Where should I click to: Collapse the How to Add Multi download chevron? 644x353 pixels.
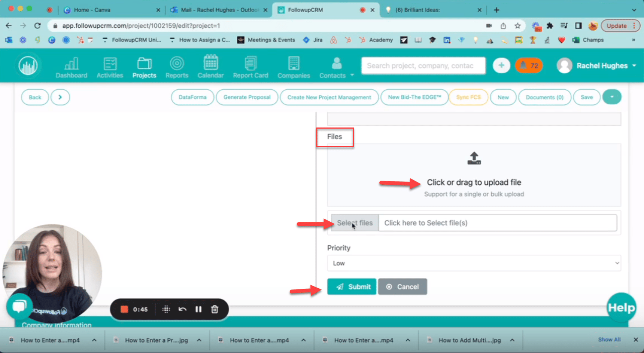click(x=512, y=340)
